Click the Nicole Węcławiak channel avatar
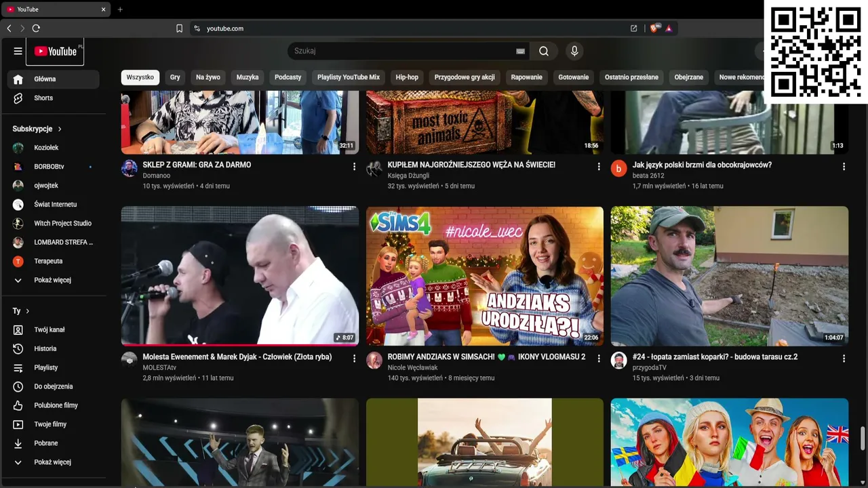 pos(374,361)
